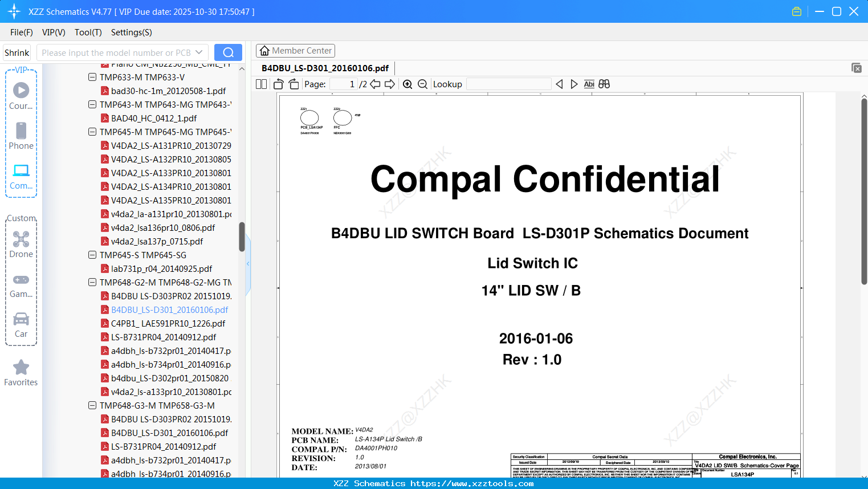The height and width of the screenshot is (489, 868).
Task: Go to the next page arrow
Action: click(390, 84)
